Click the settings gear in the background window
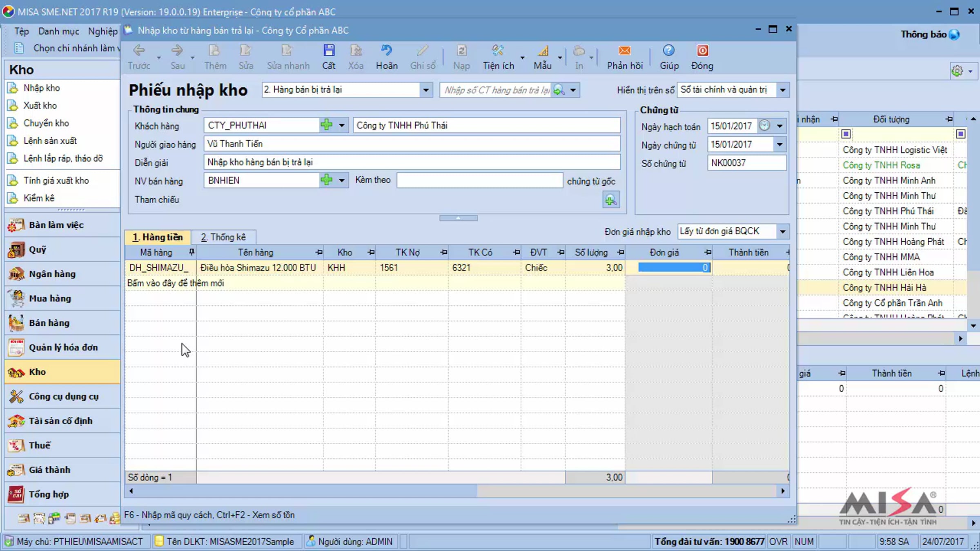 tap(958, 71)
